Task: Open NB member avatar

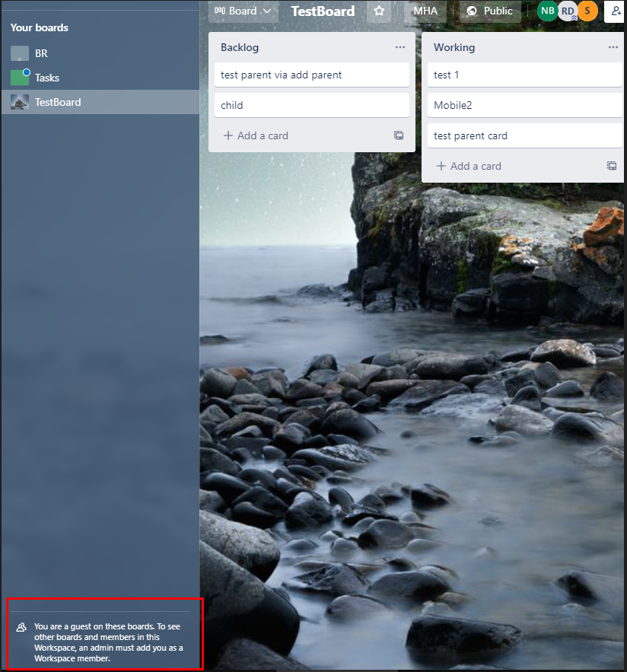Action: tap(547, 11)
